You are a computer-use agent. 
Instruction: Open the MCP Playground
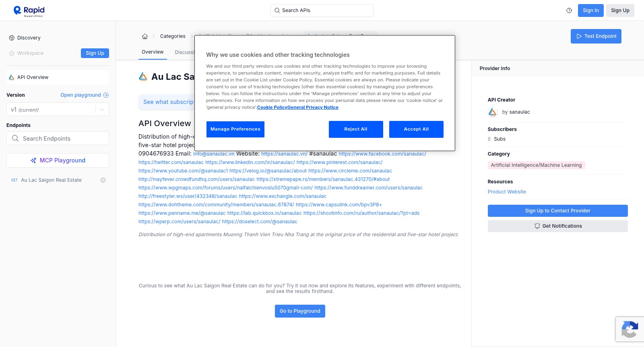point(58,160)
